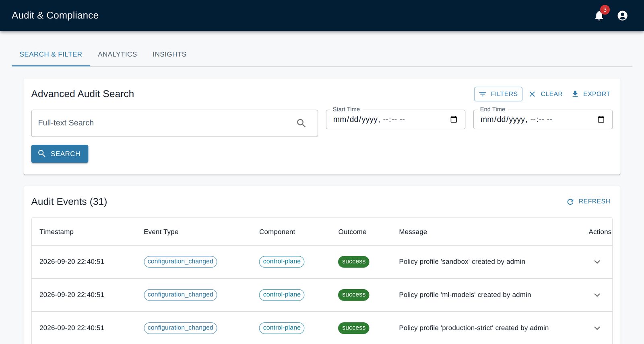The width and height of the screenshot is (644, 344).
Task: Open the End Time calendar picker
Action: pyautogui.click(x=601, y=119)
